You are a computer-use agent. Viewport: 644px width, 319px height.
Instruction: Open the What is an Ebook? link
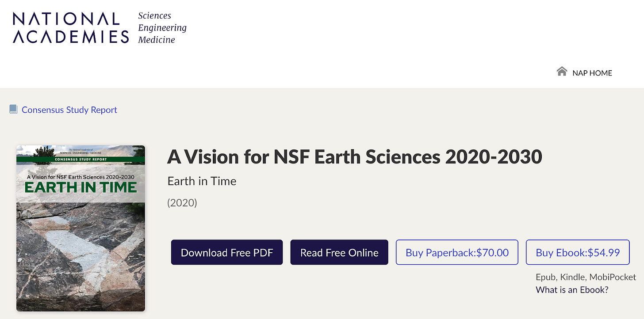(x=572, y=290)
